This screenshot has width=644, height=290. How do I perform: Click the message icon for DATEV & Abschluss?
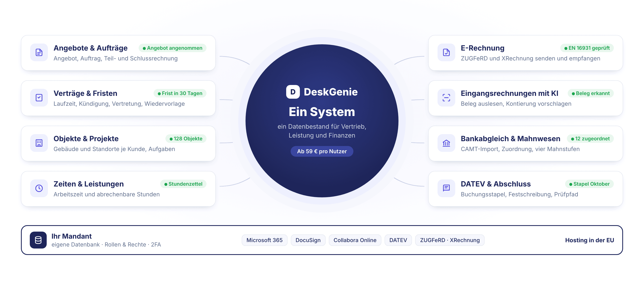pos(446,188)
